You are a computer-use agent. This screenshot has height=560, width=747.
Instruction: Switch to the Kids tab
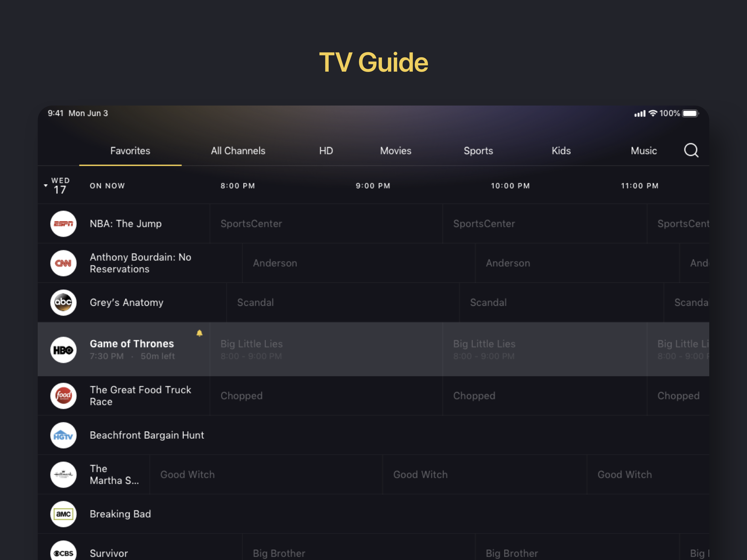[561, 151]
